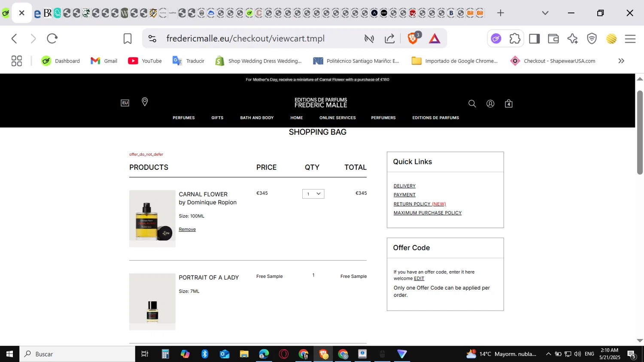Open Task View on taskbar
The width and height of the screenshot is (644, 362).
(x=145, y=354)
